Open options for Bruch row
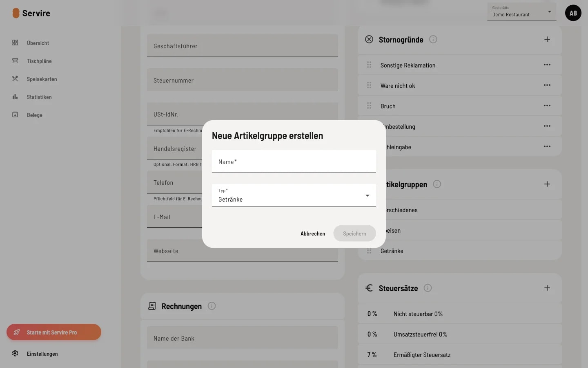Screen dimensions: 588x368 [547, 105]
